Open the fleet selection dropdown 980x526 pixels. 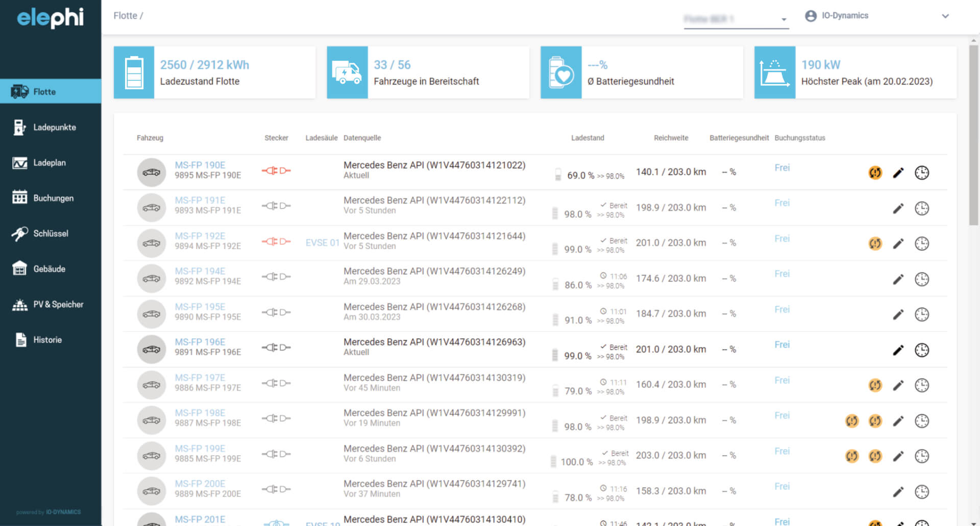(x=736, y=19)
